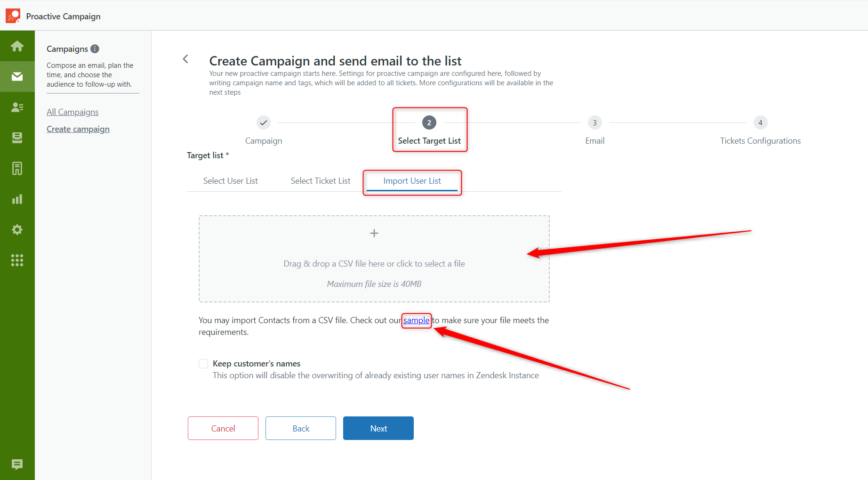Open the apps grid sidebar icon

tap(17, 260)
